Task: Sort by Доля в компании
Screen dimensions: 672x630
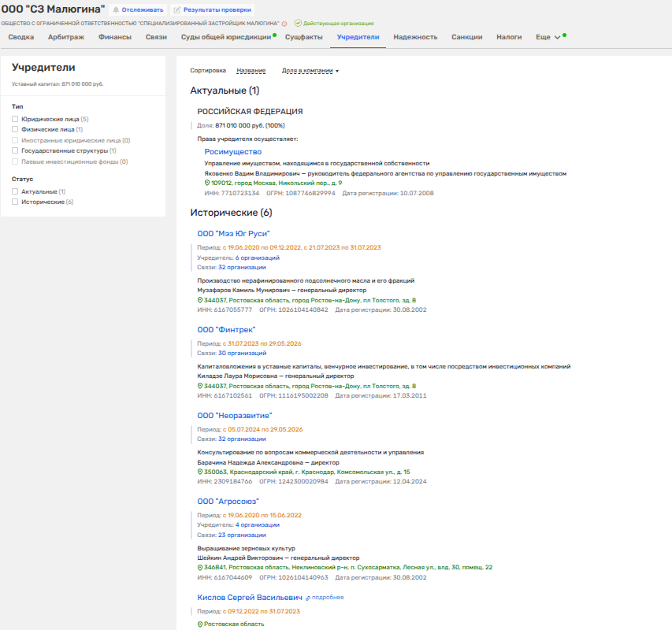Action: click(x=310, y=71)
